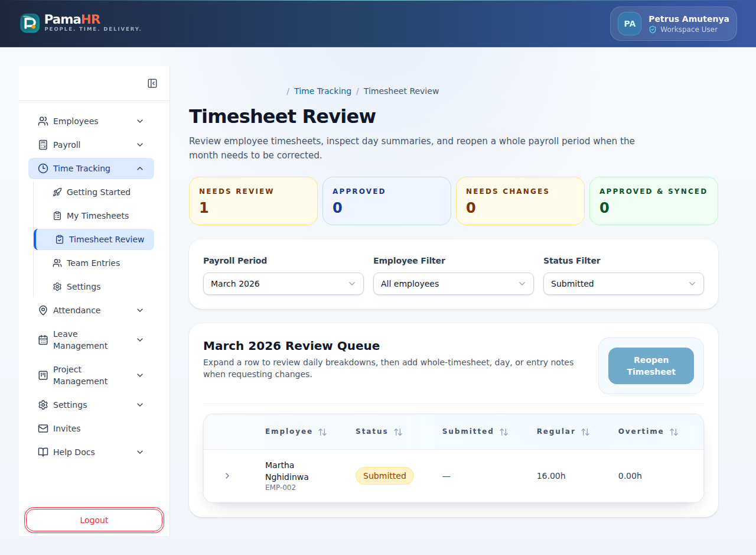Click the PamaHR logo icon
The height and width of the screenshot is (555, 756).
coord(30,23)
